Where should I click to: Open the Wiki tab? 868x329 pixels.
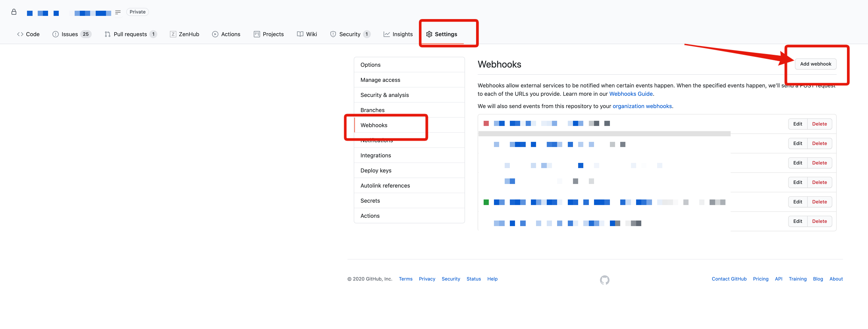pos(307,34)
